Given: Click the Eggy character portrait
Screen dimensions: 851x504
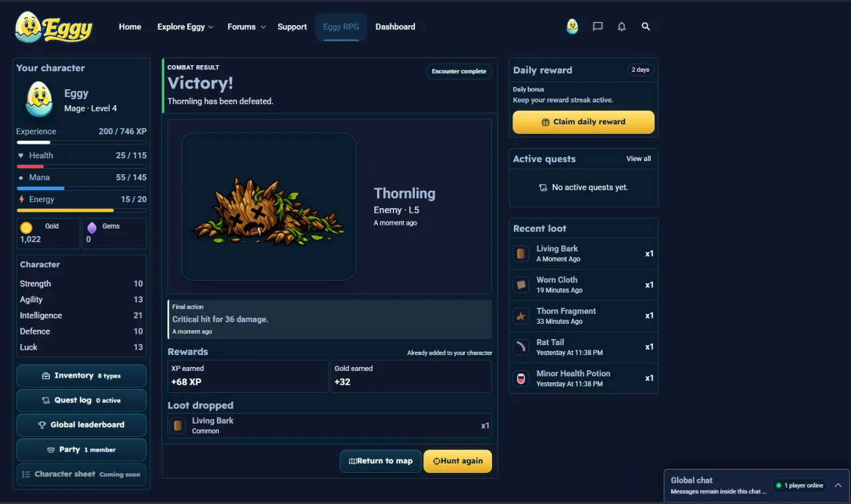Looking at the screenshot, I should point(39,99).
